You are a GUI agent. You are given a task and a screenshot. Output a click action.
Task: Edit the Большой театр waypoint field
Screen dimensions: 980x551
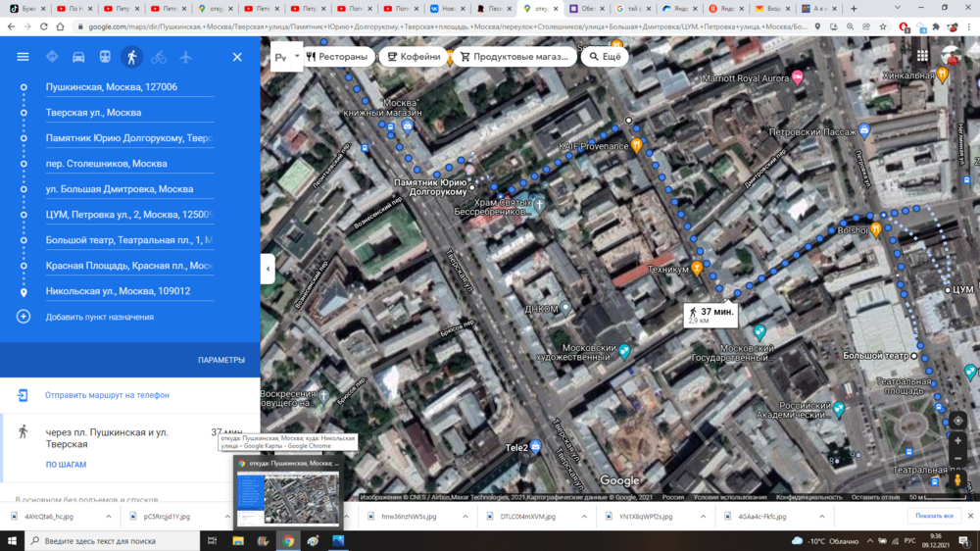pyautogui.click(x=129, y=240)
